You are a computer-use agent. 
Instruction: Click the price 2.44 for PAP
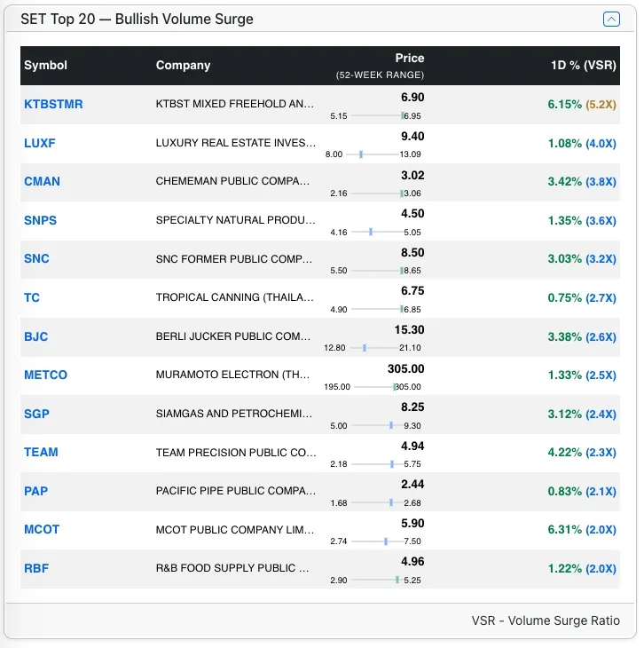tap(412, 485)
